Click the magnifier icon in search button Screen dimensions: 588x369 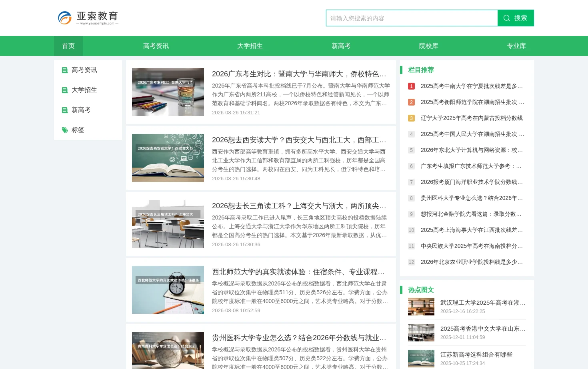pos(507,18)
